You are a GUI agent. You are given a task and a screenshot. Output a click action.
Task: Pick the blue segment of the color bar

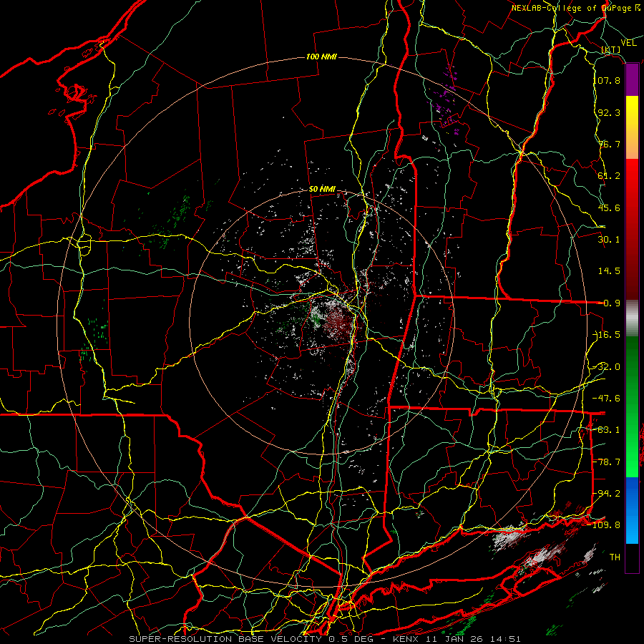pyautogui.click(x=632, y=510)
